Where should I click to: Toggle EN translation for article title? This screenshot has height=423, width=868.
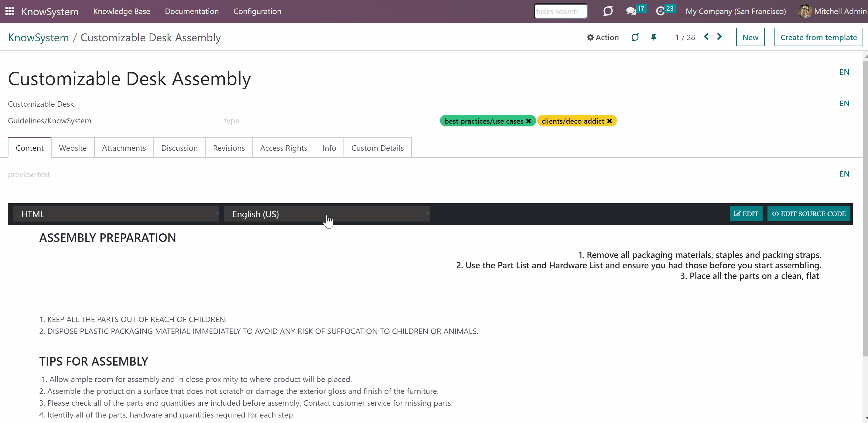click(x=844, y=72)
